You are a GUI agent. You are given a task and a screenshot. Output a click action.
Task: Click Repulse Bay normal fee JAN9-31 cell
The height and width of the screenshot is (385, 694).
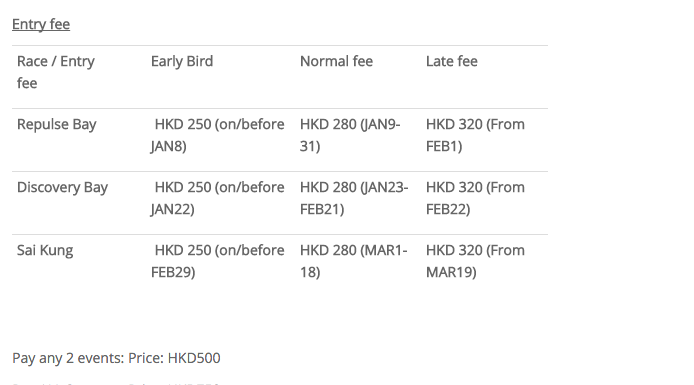350,135
